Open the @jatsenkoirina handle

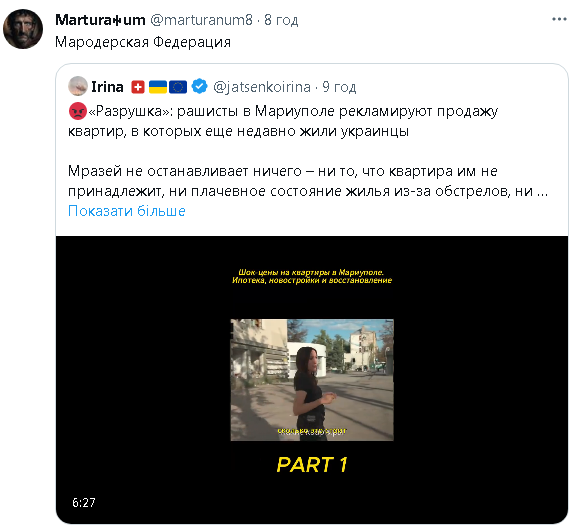(x=262, y=87)
